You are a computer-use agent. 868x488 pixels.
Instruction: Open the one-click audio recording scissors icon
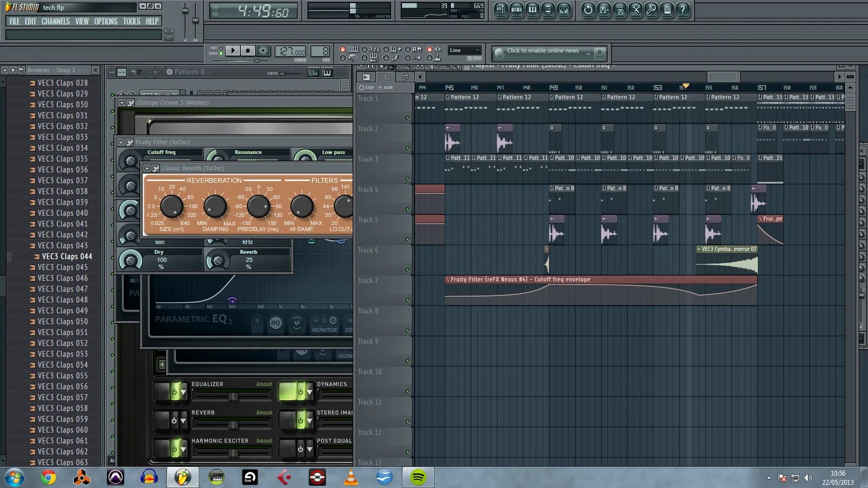635,9
